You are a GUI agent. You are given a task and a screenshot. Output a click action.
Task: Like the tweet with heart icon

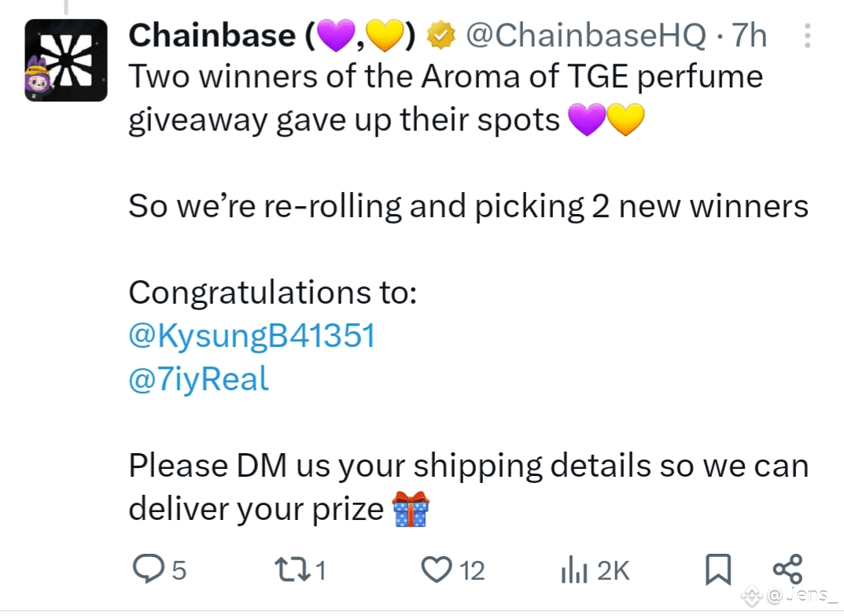pyautogui.click(x=437, y=570)
